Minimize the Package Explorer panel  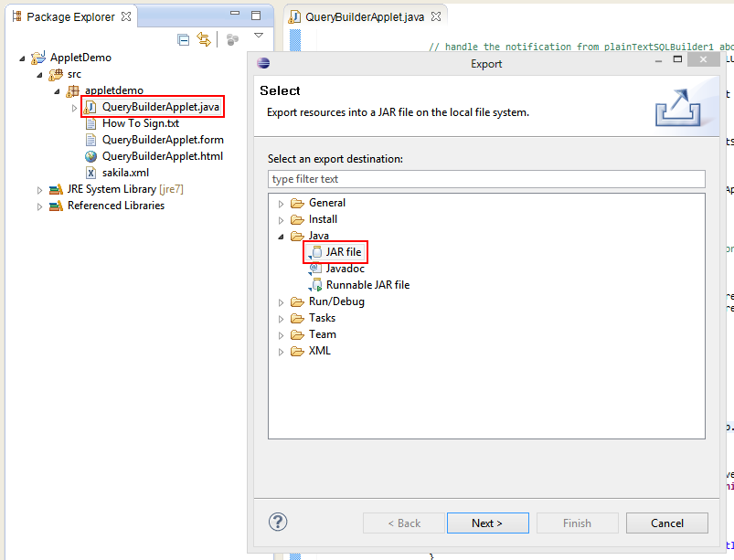click(235, 13)
